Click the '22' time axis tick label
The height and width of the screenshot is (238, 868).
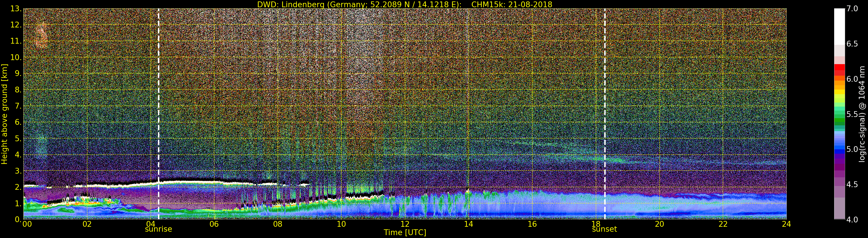(723, 224)
